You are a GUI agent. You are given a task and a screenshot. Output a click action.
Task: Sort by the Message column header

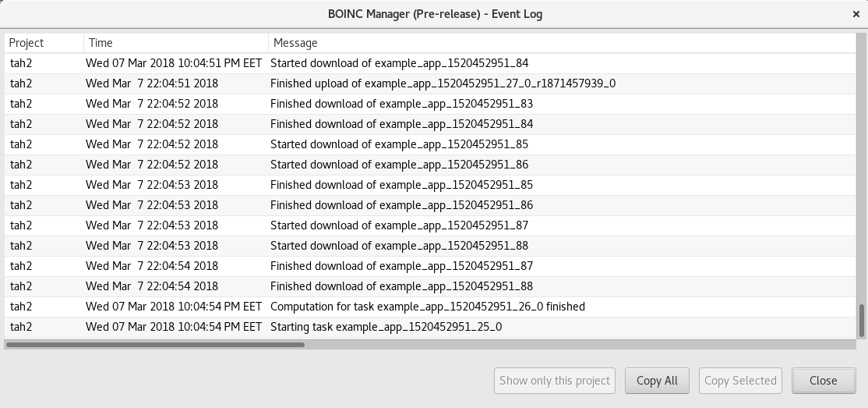[x=562, y=43]
